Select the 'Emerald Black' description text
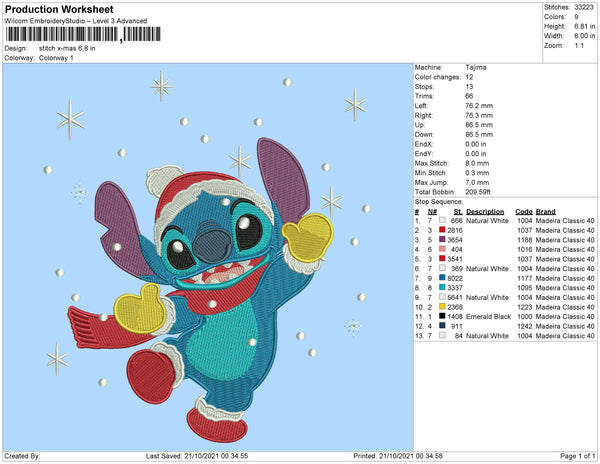This screenshot has height=464, width=600. 489,316
